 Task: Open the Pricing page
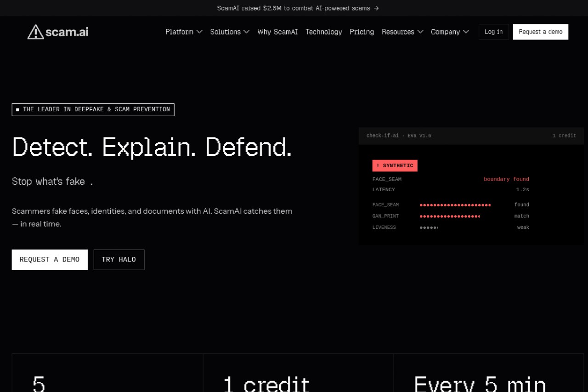click(x=362, y=32)
